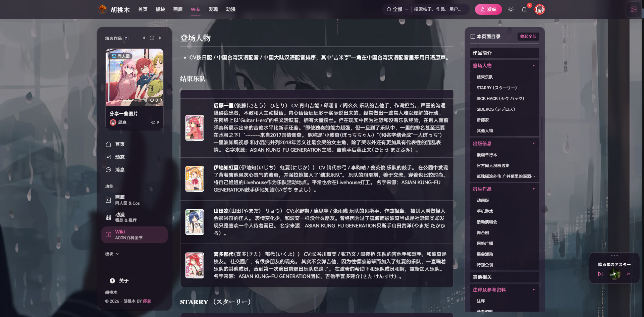
Task: Jump to 作品简介 in page contents
Action: [x=505, y=53]
